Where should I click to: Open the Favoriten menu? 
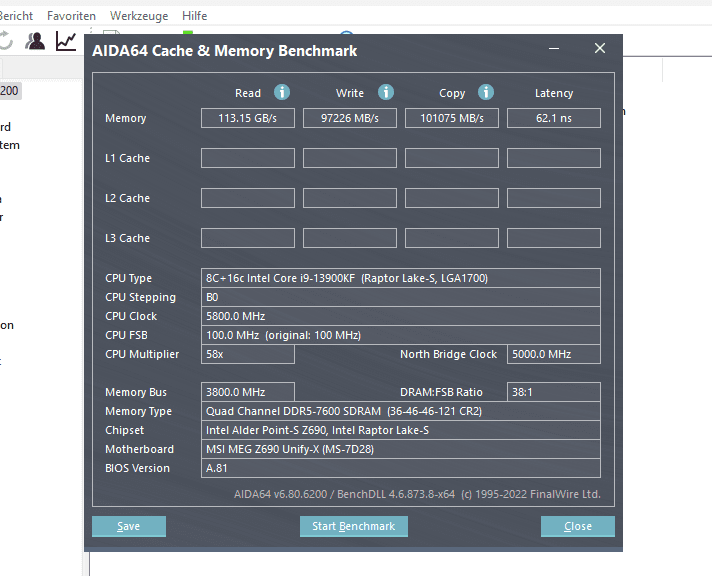coord(71,16)
